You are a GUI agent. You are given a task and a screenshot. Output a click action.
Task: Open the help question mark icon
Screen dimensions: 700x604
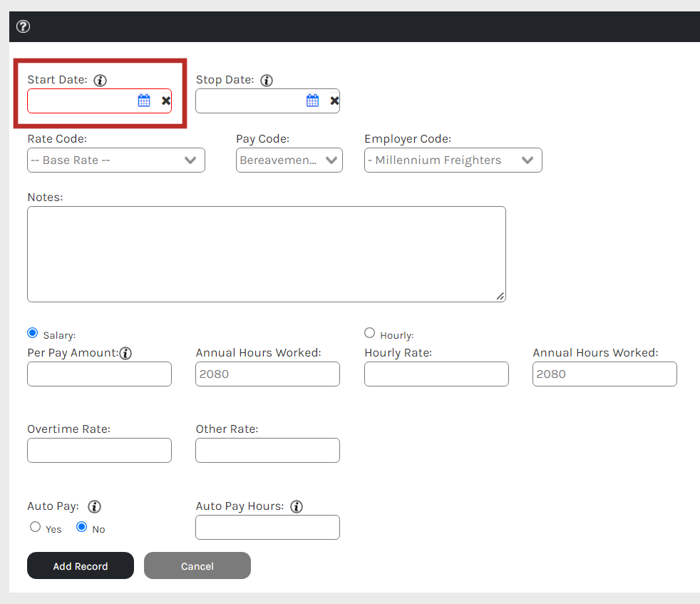click(x=24, y=27)
